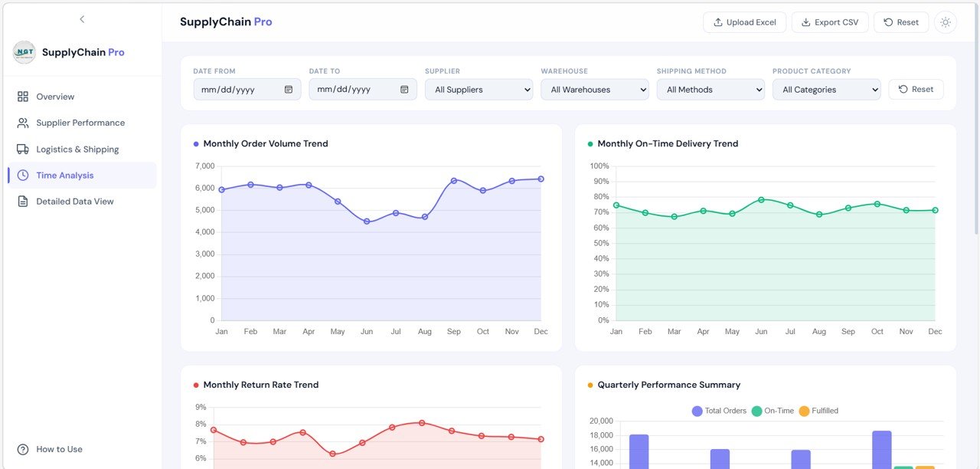The height and width of the screenshot is (469, 980).
Task: Toggle the light/dark theme sun button
Action: tap(946, 22)
